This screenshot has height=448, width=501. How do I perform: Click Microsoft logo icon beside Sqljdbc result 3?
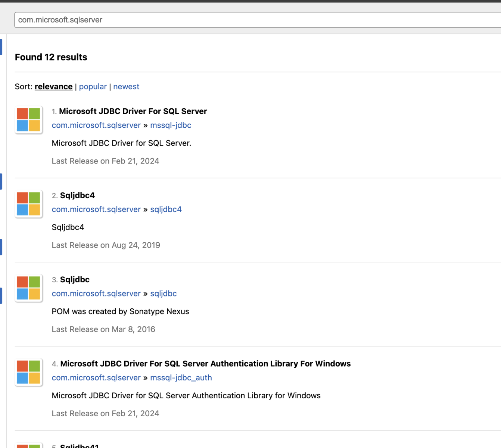(x=28, y=288)
